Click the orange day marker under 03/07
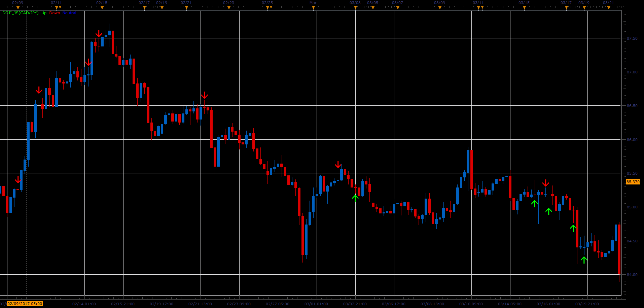The image size is (644, 308). (x=398, y=7)
